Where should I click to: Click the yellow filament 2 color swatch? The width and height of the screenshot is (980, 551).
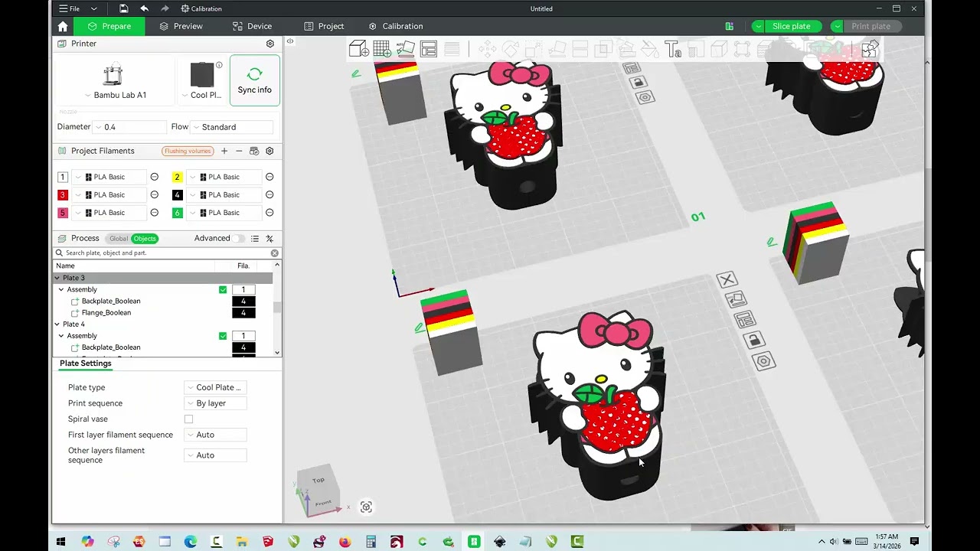[x=177, y=177]
